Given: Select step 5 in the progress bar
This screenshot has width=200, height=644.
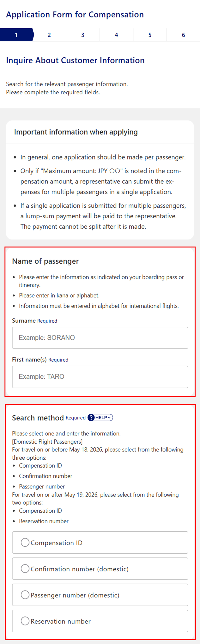Looking at the screenshot, I should (150, 35).
